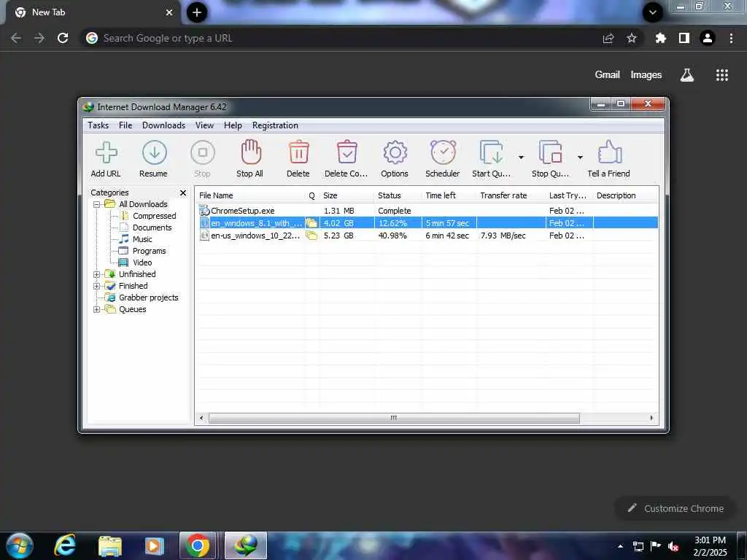Open the Chrome Labs flask icon
This screenshot has width=747, height=560.
[x=687, y=75]
